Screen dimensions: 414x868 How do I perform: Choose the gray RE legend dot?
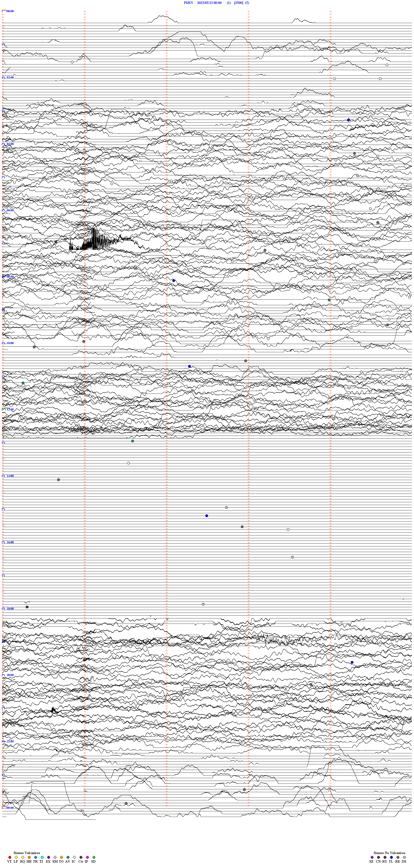click(x=398, y=857)
